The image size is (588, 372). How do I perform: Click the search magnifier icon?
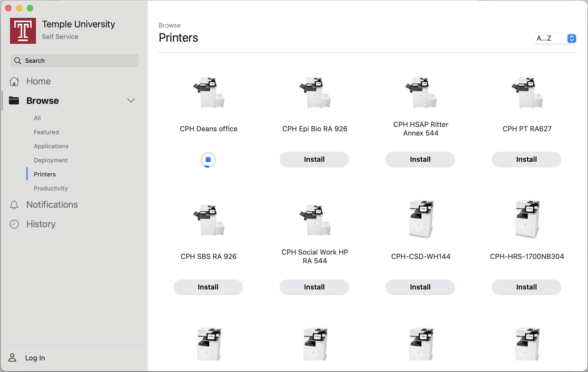point(18,61)
